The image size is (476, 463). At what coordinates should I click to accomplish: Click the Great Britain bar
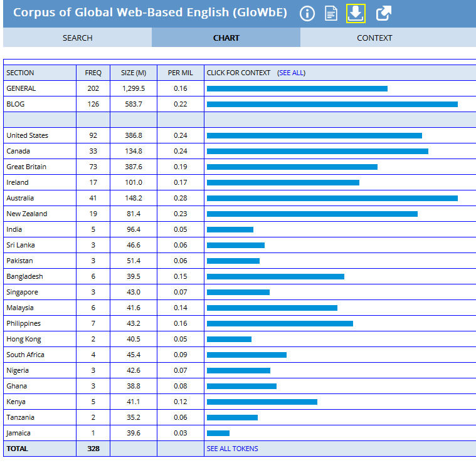click(x=292, y=167)
